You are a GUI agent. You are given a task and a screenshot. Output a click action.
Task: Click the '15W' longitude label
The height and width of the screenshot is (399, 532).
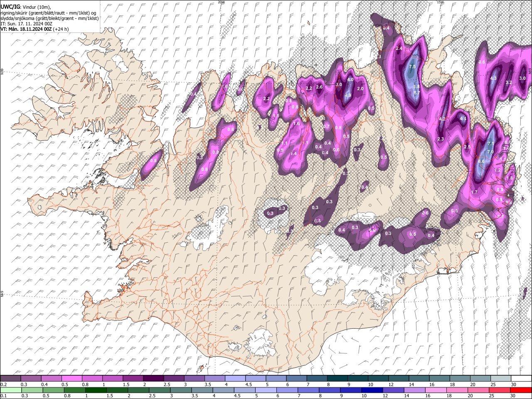[x=440, y=2]
